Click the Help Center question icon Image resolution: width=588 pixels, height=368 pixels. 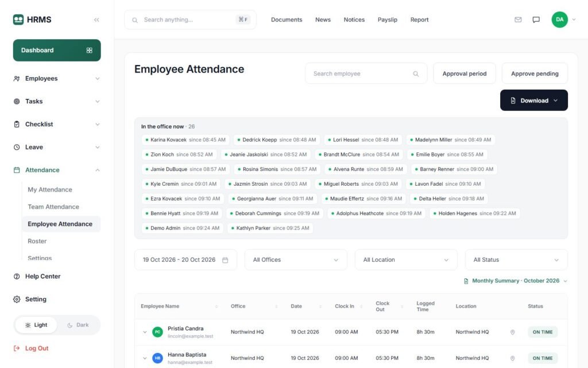click(17, 277)
